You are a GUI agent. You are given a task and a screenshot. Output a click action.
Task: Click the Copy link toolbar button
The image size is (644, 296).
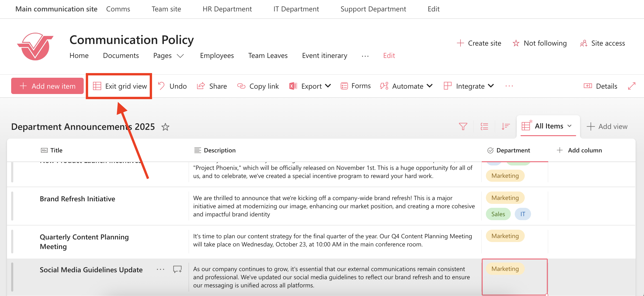(258, 86)
